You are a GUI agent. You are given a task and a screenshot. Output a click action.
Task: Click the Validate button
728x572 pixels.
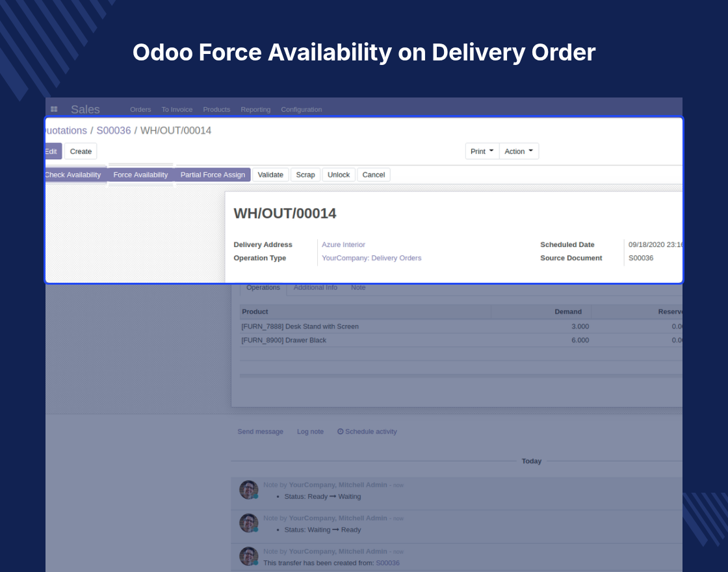point(270,175)
